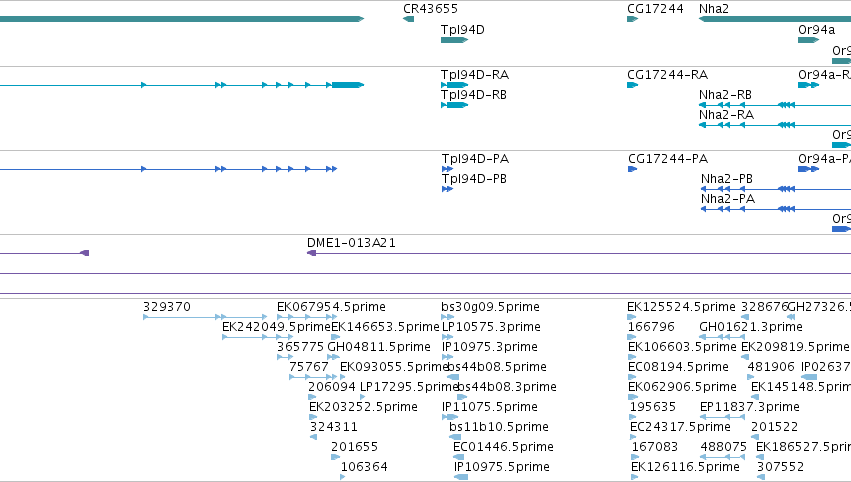Click the Tpl94D-RA transcript label
851x482 pixels.
[475, 75]
